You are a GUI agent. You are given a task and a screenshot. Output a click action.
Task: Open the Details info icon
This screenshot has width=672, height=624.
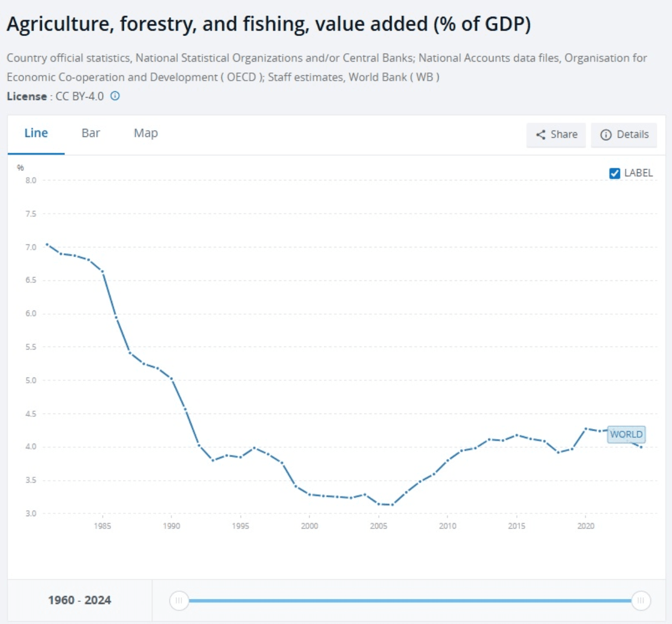pos(606,135)
